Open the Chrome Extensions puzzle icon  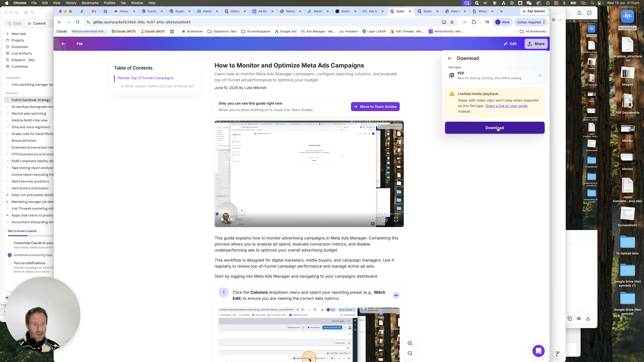[474, 22]
